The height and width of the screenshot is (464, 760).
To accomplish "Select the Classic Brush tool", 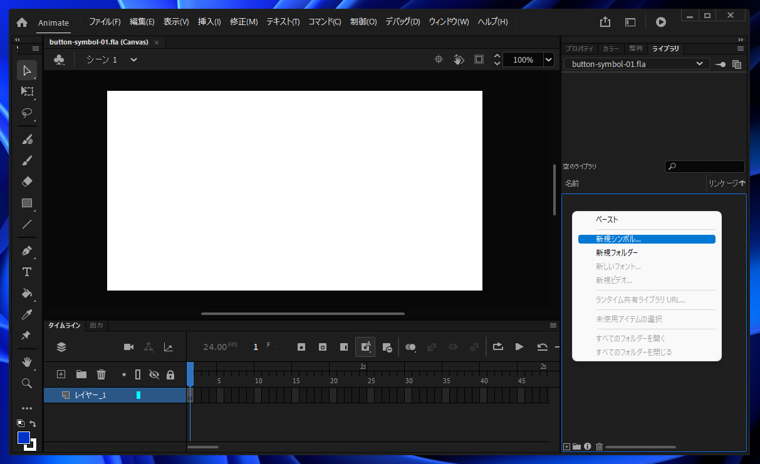I will [27, 160].
